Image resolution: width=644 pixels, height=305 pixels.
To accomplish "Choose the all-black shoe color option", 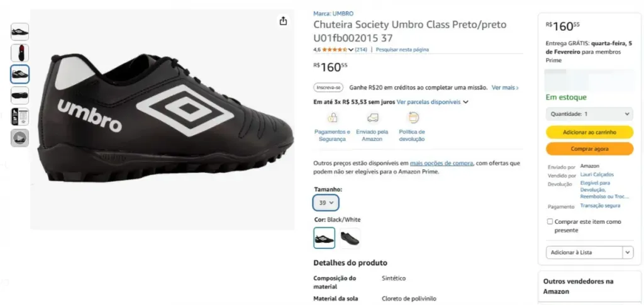I will click(350, 238).
